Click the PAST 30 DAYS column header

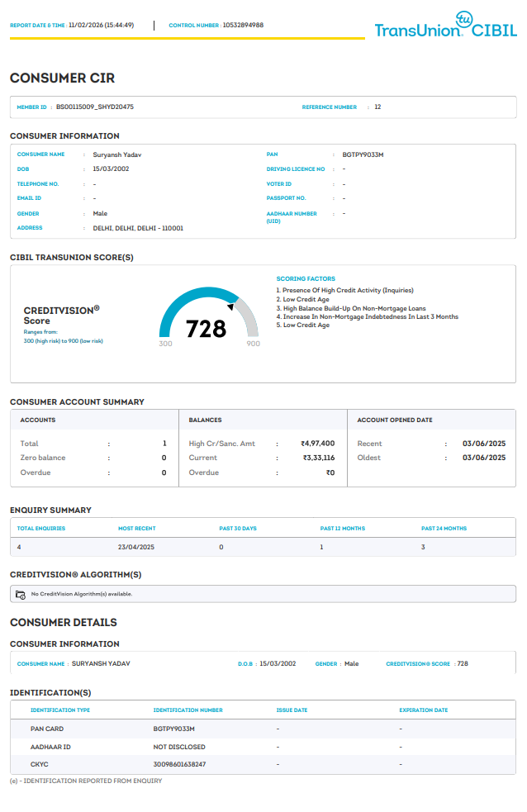pyautogui.click(x=238, y=528)
